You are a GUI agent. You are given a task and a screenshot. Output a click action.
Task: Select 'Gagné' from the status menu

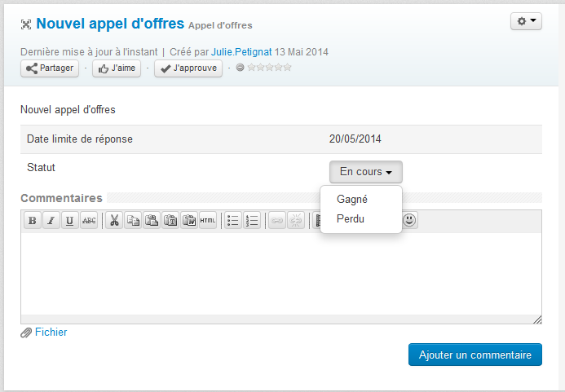pos(352,199)
